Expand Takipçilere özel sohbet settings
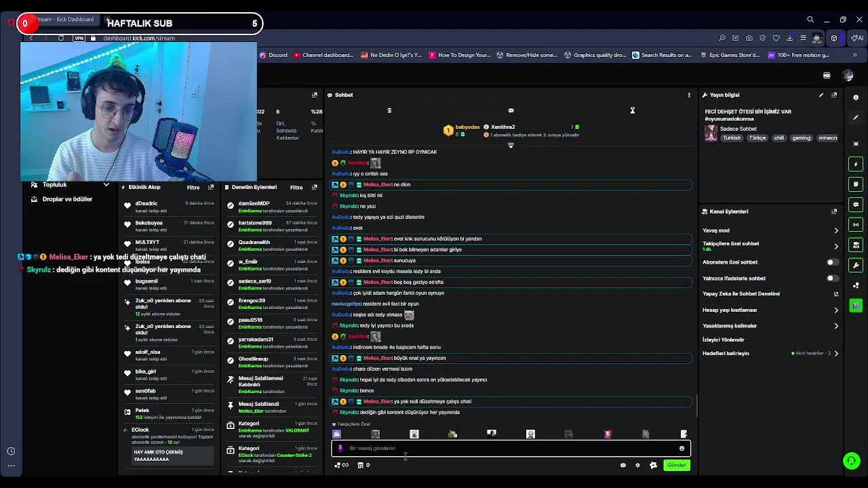This screenshot has width=868, height=488. (x=836, y=246)
